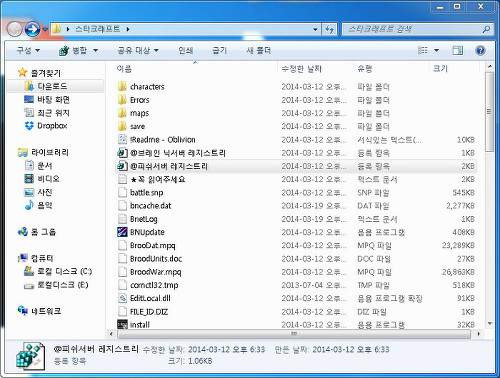500x378 pixels.
Task: Open view options dropdown arrow
Action: click(x=436, y=51)
